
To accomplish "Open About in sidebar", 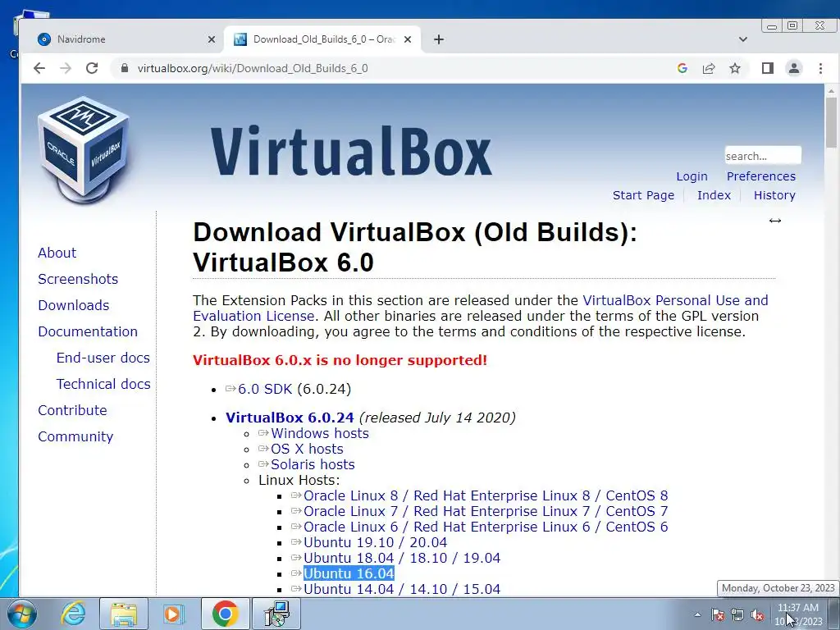I will (x=57, y=253).
